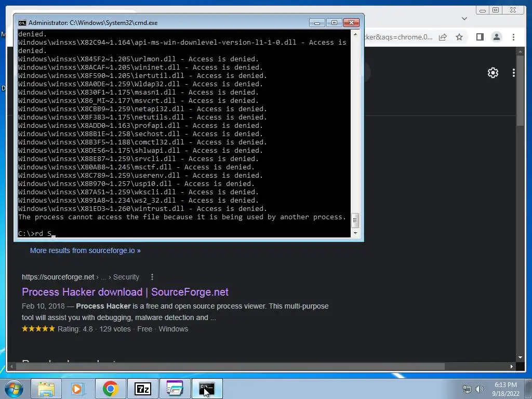Click Chrome horizontal scroll left arrow
The image size is (532, 399).
click(x=11, y=366)
